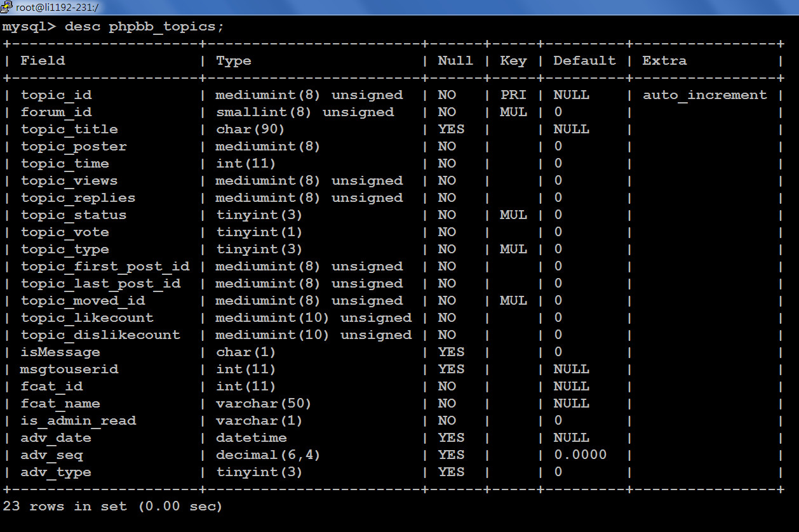Image resolution: width=799 pixels, height=532 pixels.
Task: Click the 'char(1)' type
Action: coord(245,352)
